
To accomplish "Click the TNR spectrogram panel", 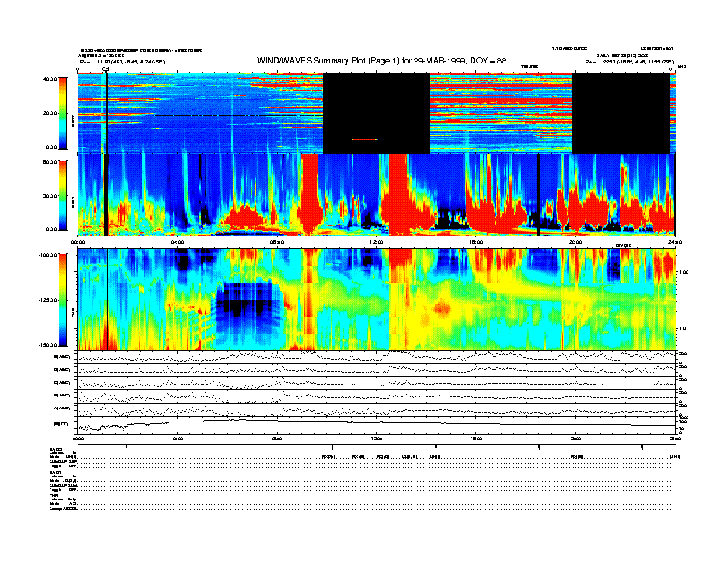I will tap(376, 300).
